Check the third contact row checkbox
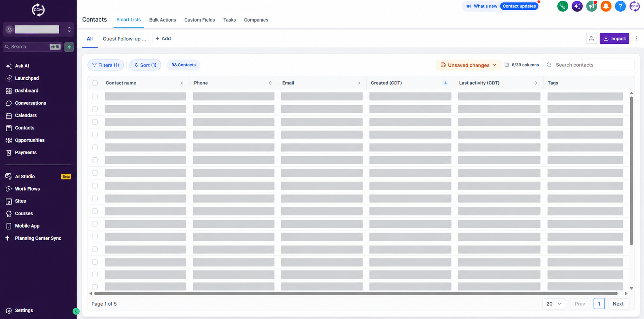This screenshot has width=644, height=319. tap(95, 122)
